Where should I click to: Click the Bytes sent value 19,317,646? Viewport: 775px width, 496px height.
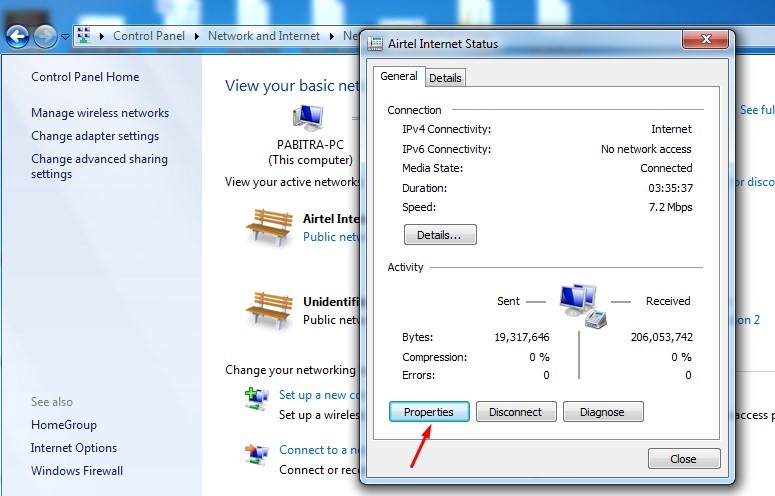[x=521, y=337]
